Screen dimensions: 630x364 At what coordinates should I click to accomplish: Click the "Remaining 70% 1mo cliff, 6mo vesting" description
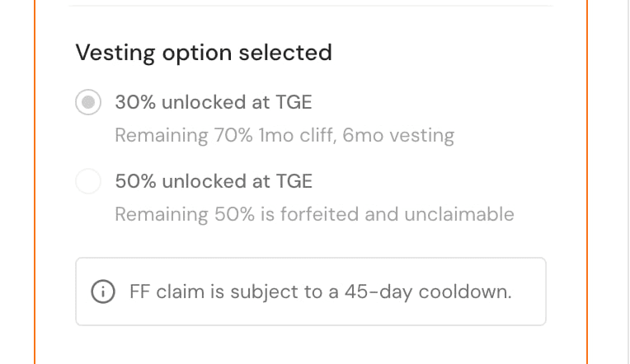tap(284, 135)
